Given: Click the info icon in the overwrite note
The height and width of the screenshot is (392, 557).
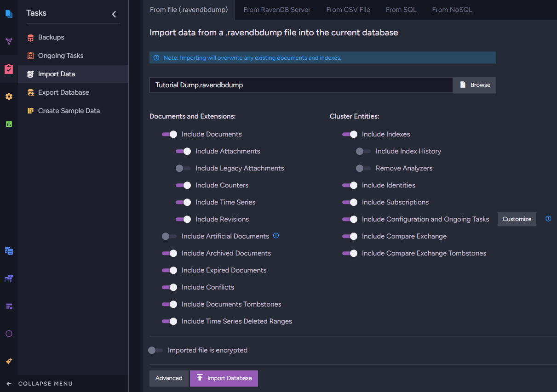Looking at the screenshot, I should 156,58.
